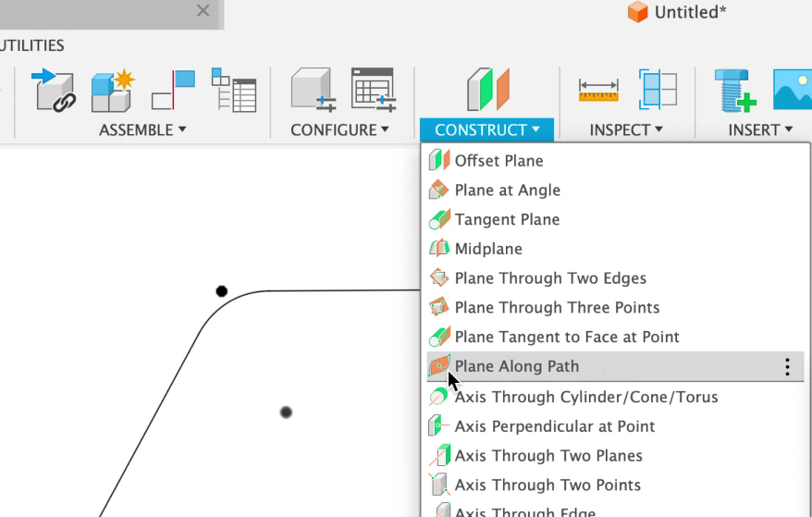Expand the ASSEMBLE dropdown menu
Screen dimensions: 812x517
point(142,130)
